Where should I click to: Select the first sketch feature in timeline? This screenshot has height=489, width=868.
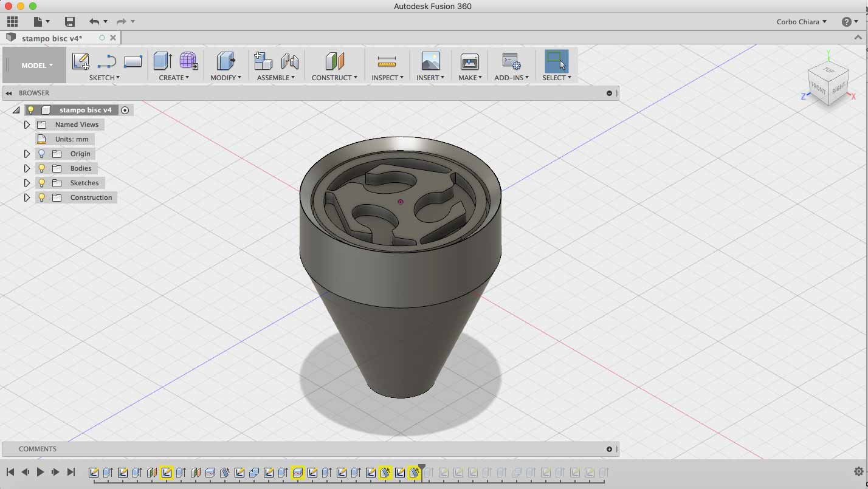click(93, 472)
